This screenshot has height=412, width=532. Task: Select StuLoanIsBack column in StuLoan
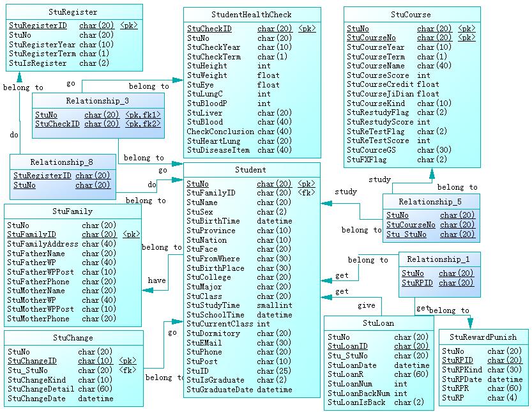358,402
